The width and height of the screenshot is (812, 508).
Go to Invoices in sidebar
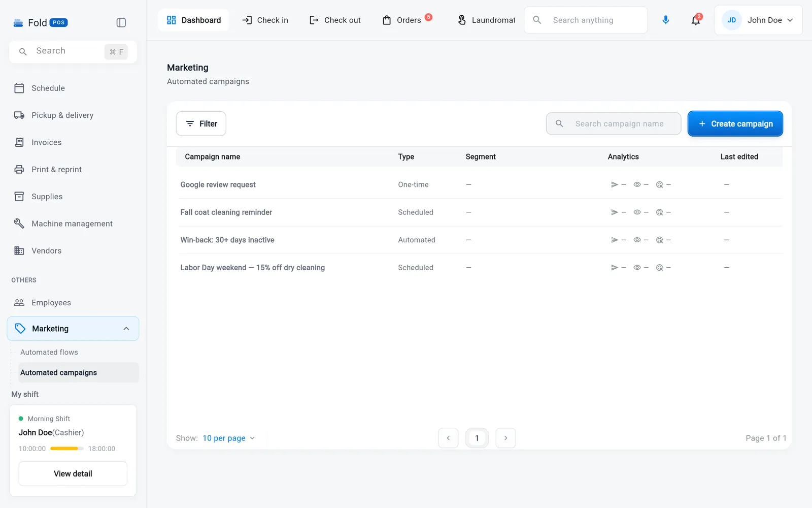[x=73, y=142]
